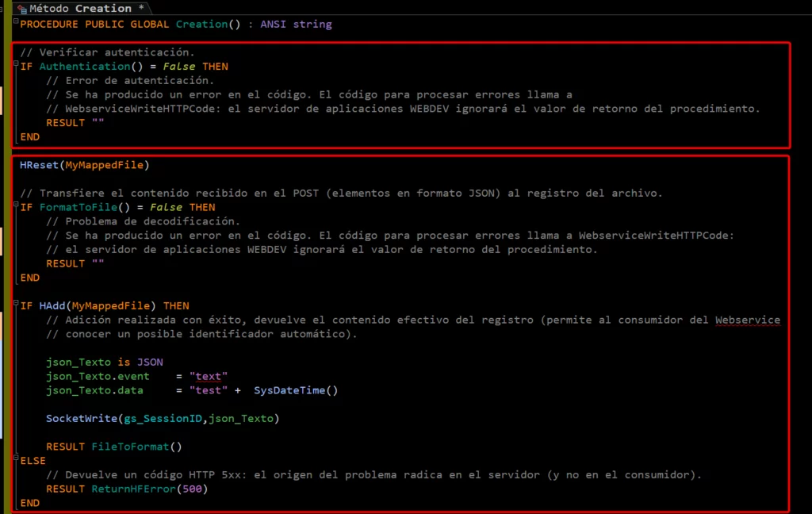Screen dimensions: 812x514
Task: Click the comment "// Error de autenticación."
Action: pos(130,80)
